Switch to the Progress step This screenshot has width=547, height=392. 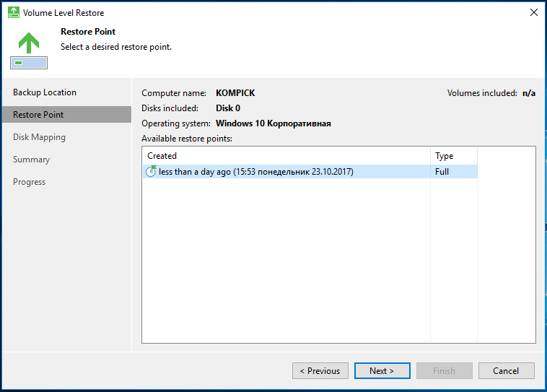29,182
